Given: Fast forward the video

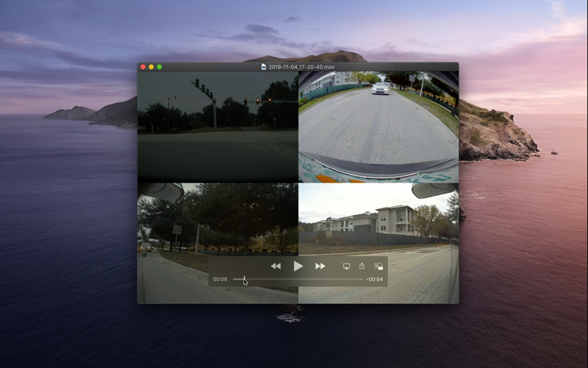Looking at the screenshot, I should click(320, 266).
